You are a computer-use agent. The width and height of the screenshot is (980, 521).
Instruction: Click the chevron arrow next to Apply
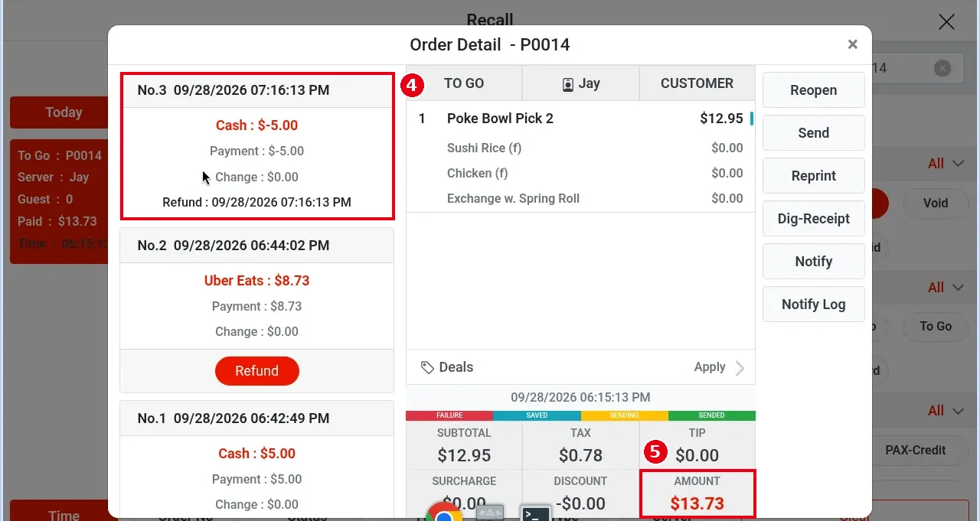click(x=740, y=368)
